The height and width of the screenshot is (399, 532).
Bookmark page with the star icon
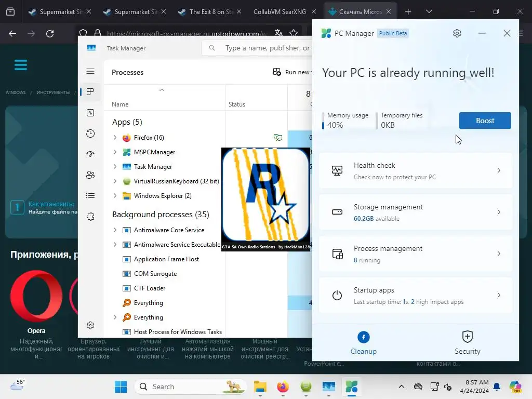pos(294,33)
